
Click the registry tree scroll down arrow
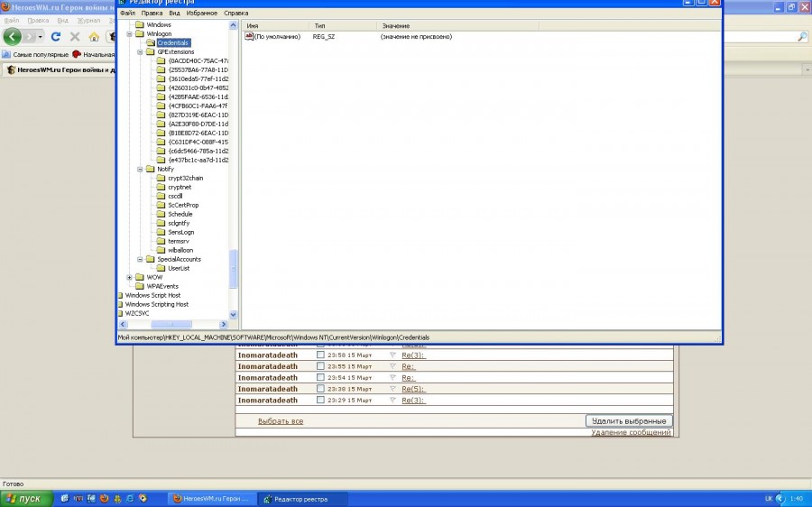click(x=233, y=314)
